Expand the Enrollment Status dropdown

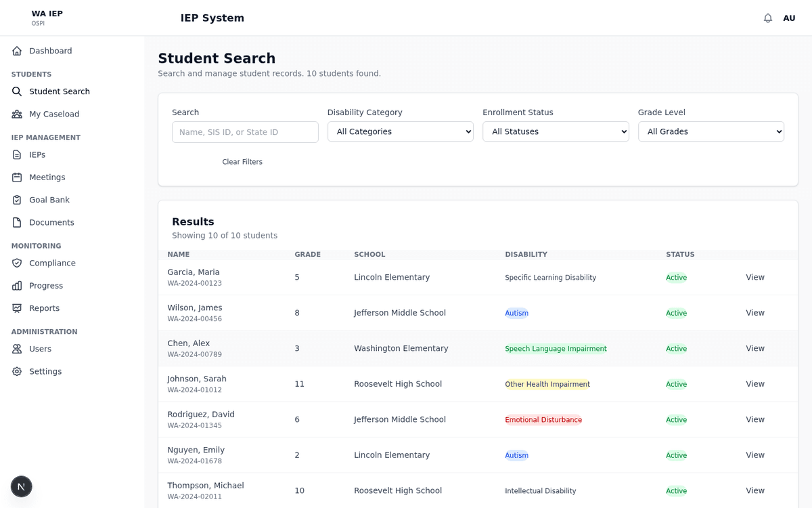556,131
